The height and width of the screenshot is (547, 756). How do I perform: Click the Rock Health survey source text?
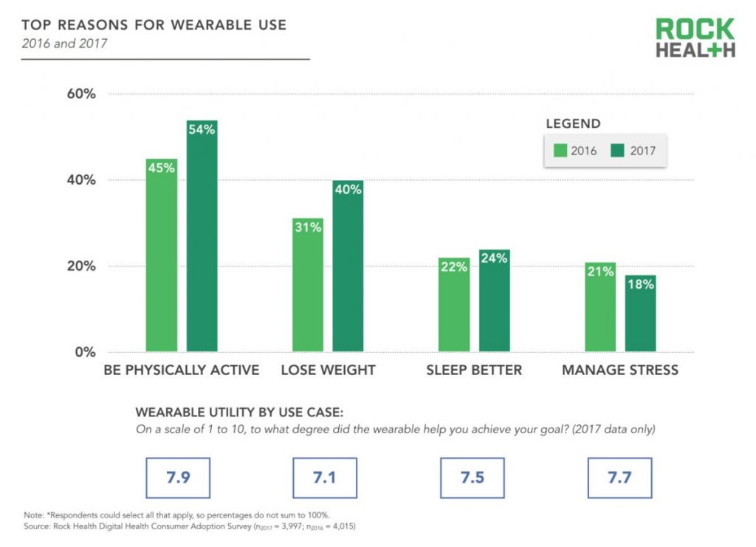pos(192,527)
